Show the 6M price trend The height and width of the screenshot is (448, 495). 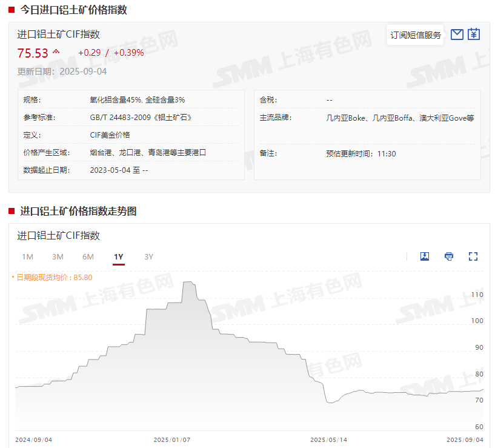(88, 257)
